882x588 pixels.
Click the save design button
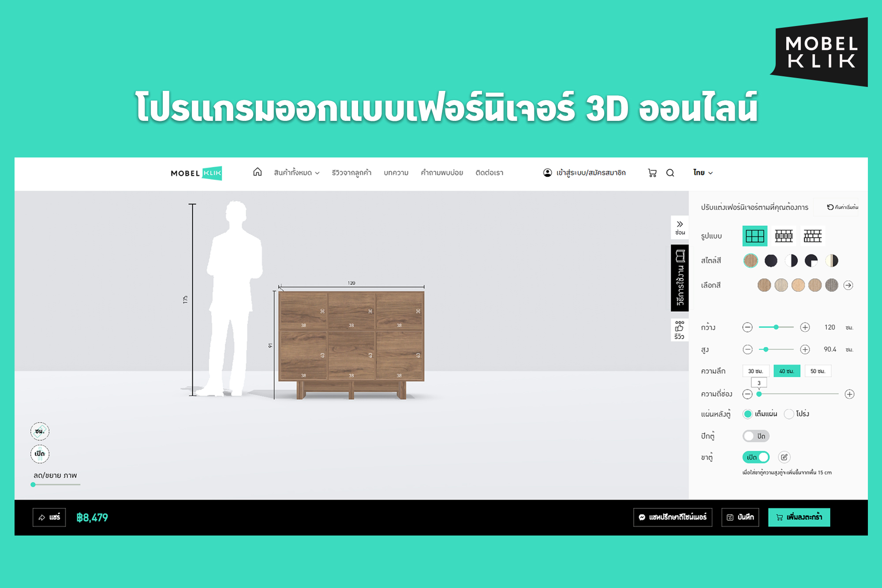tap(740, 517)
